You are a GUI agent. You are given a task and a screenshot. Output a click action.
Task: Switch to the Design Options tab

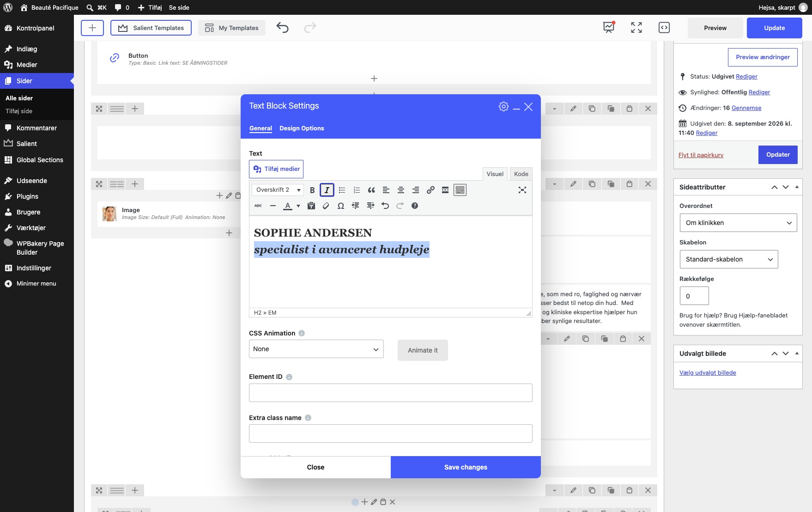click(x=302, y=128)
